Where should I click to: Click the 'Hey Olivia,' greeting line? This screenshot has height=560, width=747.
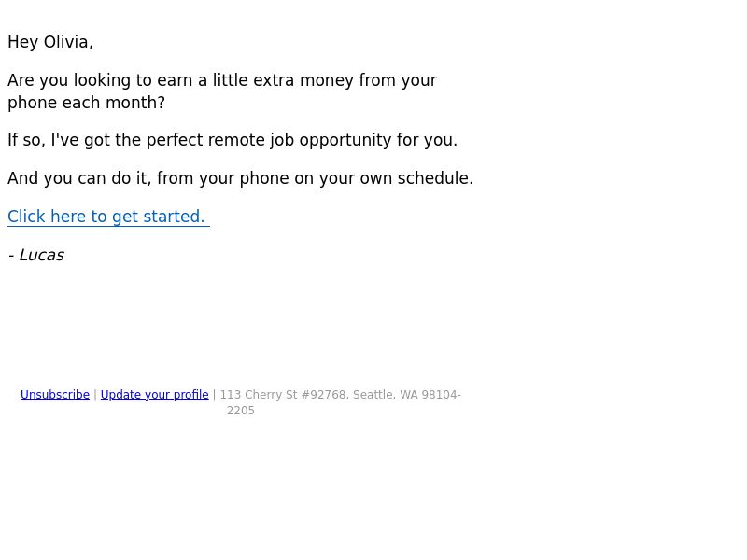click(x=50, y=42)
